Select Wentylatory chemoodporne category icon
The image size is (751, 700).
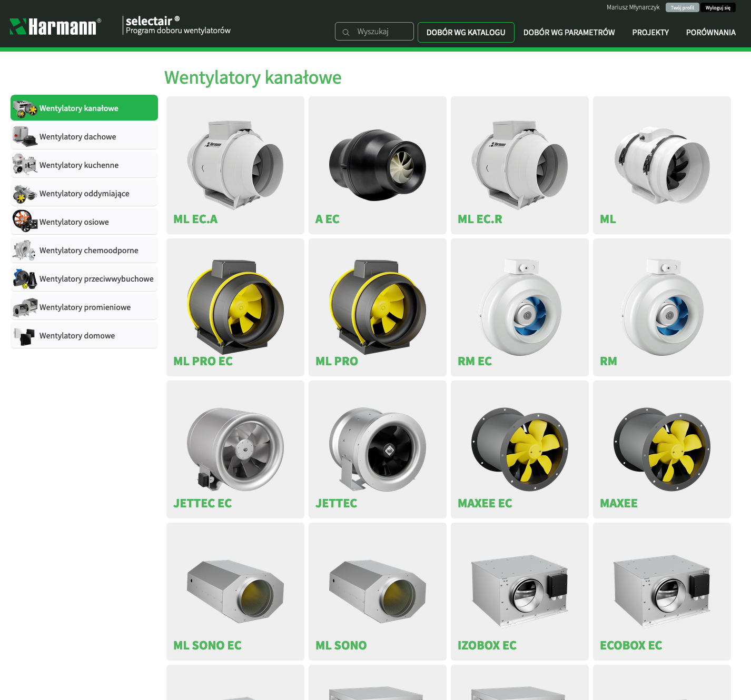point(25,250)
